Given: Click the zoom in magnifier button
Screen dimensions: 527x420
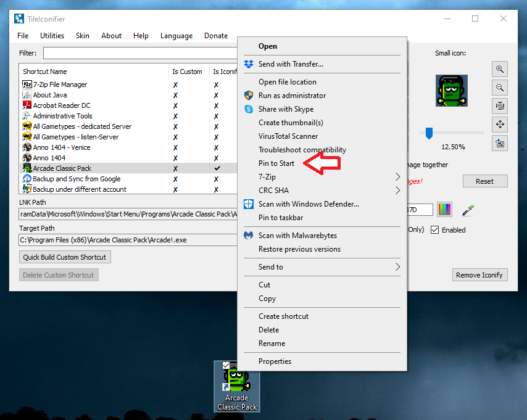Looking at the screenshot, I should (500, 69).
